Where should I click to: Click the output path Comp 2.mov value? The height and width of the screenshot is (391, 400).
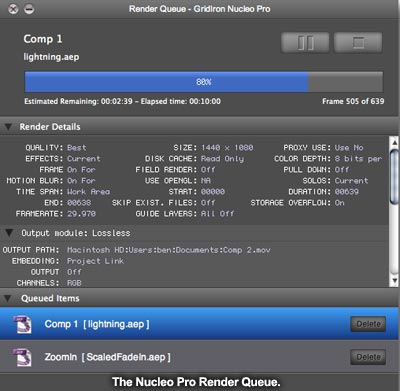point(169,250)
